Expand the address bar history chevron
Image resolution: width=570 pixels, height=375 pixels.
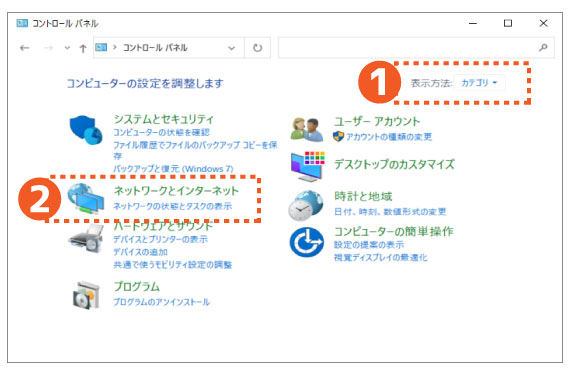point(231,48)
